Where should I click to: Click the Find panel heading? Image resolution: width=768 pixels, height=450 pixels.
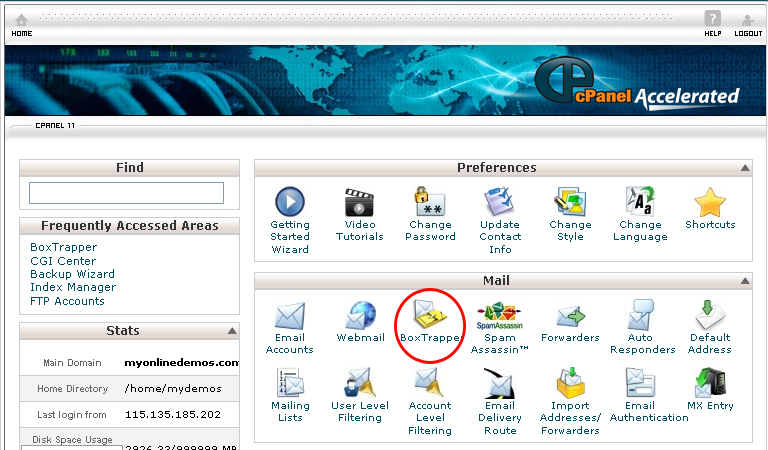tap(130, 167)
